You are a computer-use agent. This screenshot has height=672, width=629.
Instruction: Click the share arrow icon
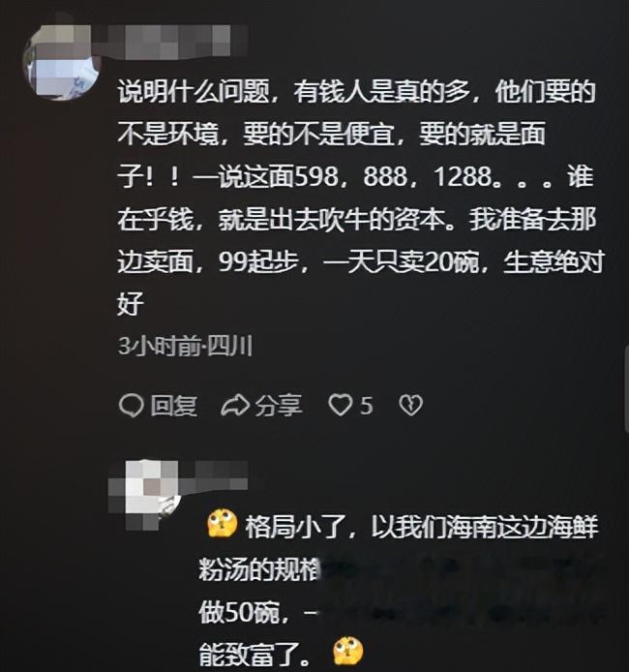(235, 406)
